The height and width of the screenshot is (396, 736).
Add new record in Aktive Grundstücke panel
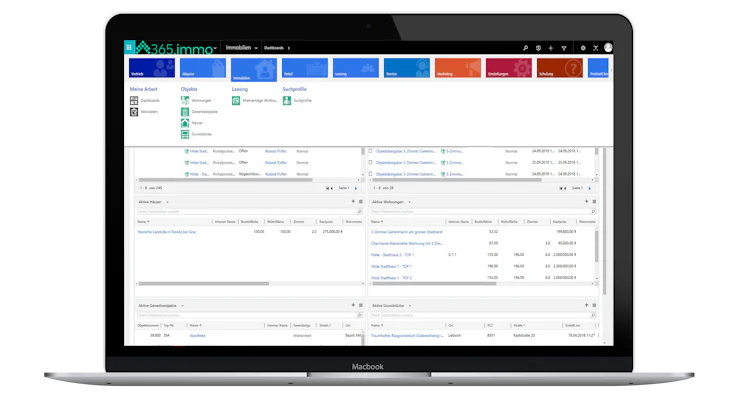[x=586, y=305]
